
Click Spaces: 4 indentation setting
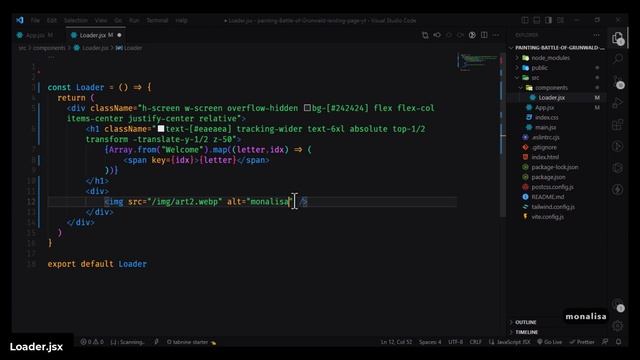click(x=430, y=342)
